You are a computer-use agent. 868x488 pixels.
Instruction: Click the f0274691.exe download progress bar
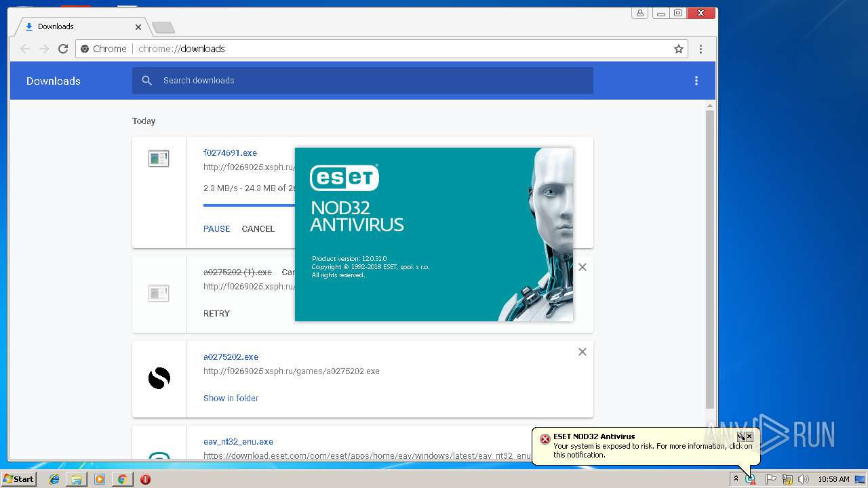(249, 205)
